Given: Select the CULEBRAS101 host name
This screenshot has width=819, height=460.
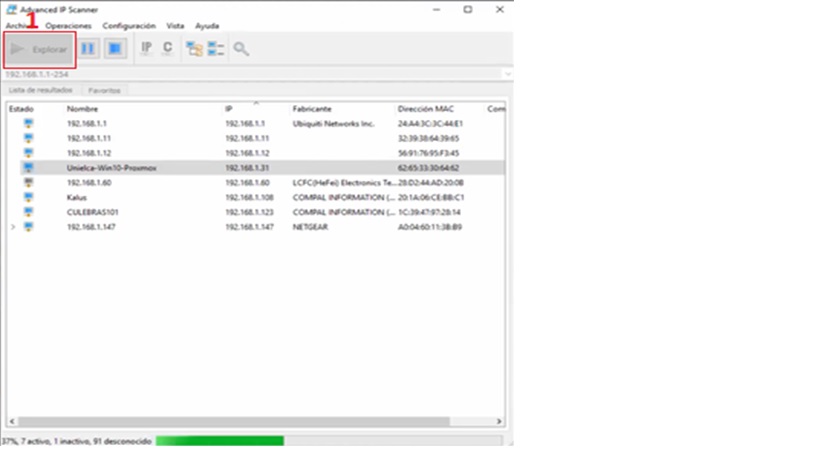Looking at the screenshot, I should coord(92,212).
